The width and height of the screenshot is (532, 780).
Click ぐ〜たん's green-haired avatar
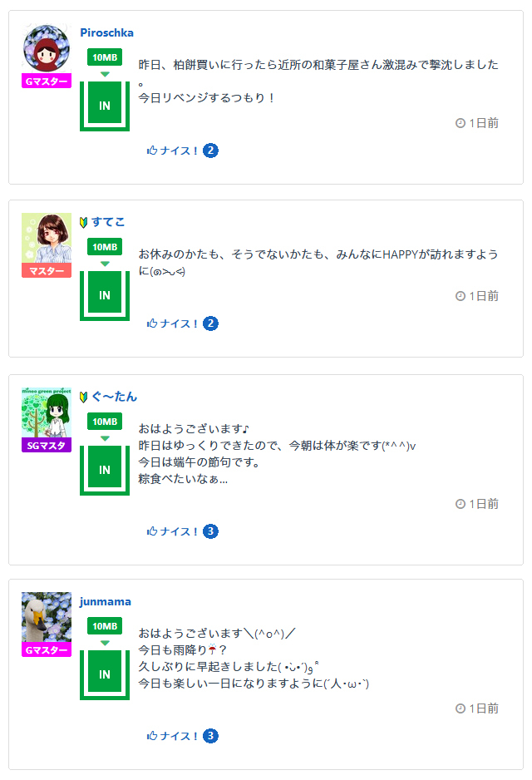[x=46, y=412]
